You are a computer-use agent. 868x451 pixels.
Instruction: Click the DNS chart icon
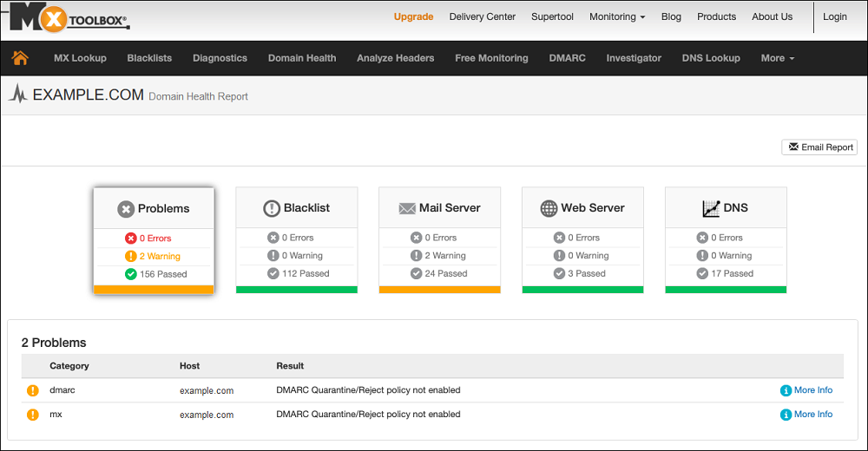[x=711, y=208]
